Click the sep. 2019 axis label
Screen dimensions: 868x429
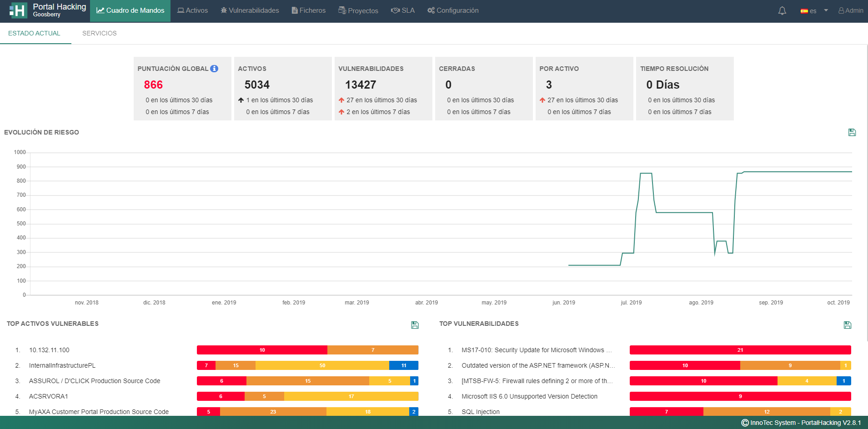point(771,303)
